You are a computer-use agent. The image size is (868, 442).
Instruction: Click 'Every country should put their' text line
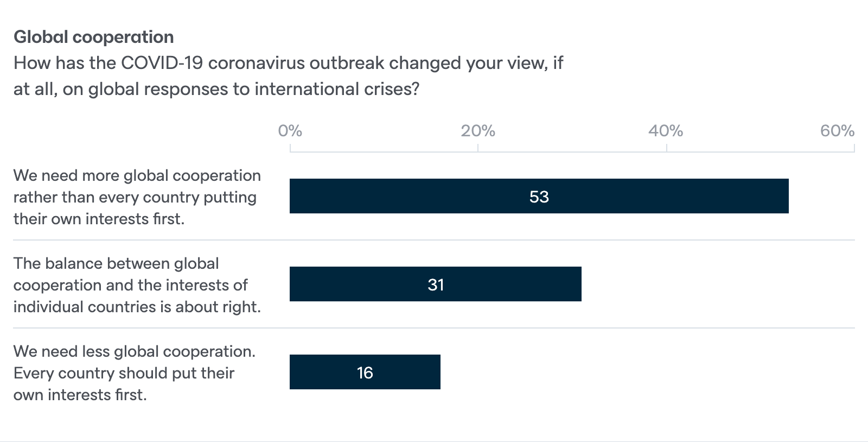pos(124,373)
